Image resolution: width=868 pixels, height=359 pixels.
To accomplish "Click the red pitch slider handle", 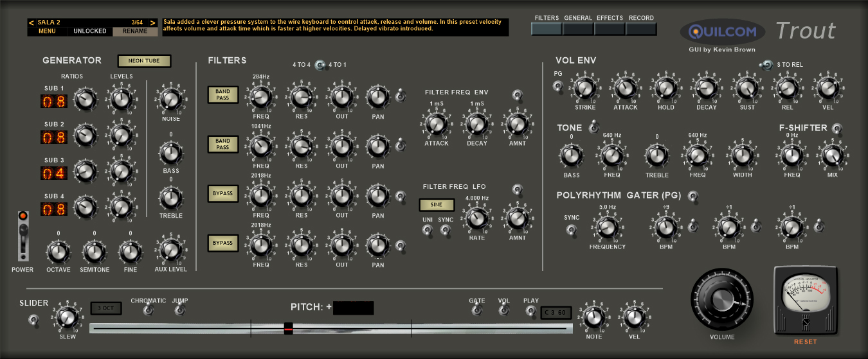I will coord(288,329).
